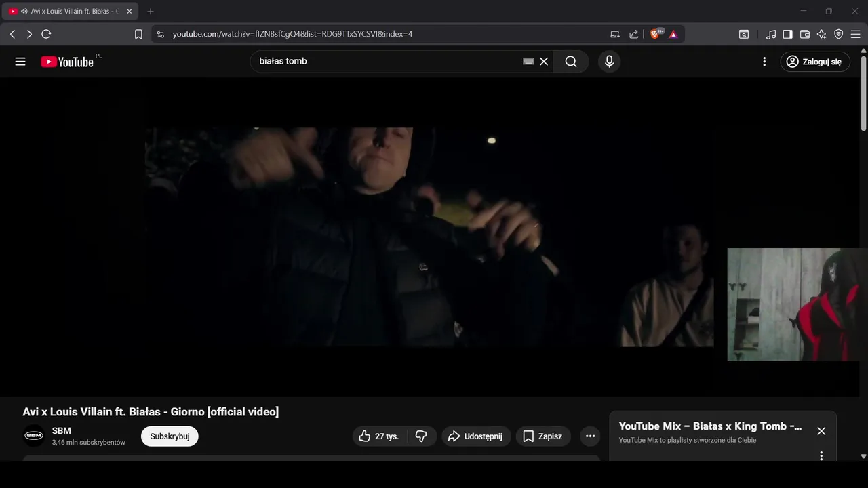Viewport: 868px width, 488px height.
Task: Bookmark this page with the bookmark icon
Action: pos(138,34)
